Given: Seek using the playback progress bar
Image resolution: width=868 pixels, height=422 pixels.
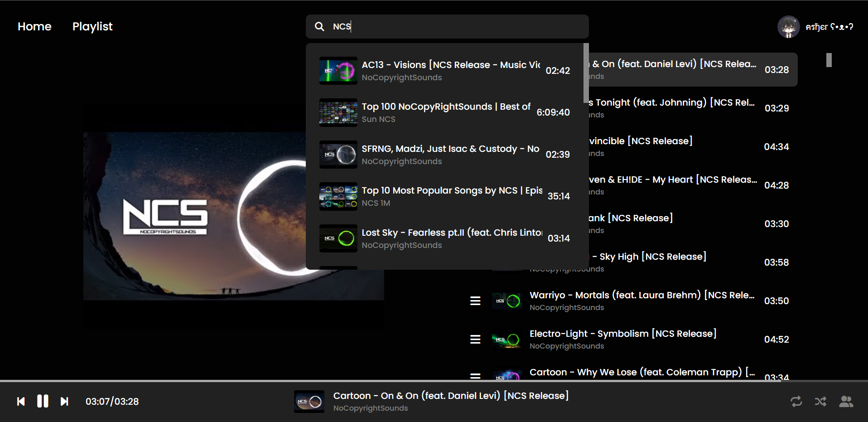Looking at the screenshot, I should click(x=434, y=381).
